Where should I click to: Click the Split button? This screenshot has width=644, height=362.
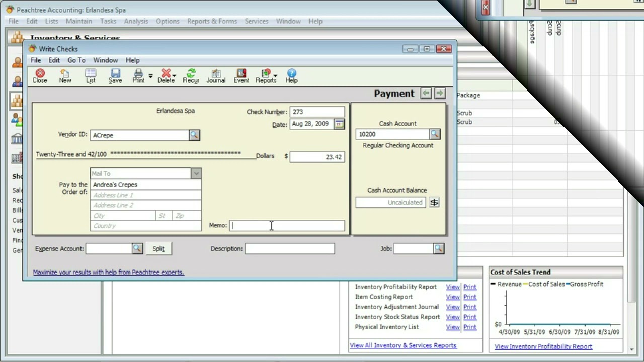pyautogui.click(x=158, y=248)
